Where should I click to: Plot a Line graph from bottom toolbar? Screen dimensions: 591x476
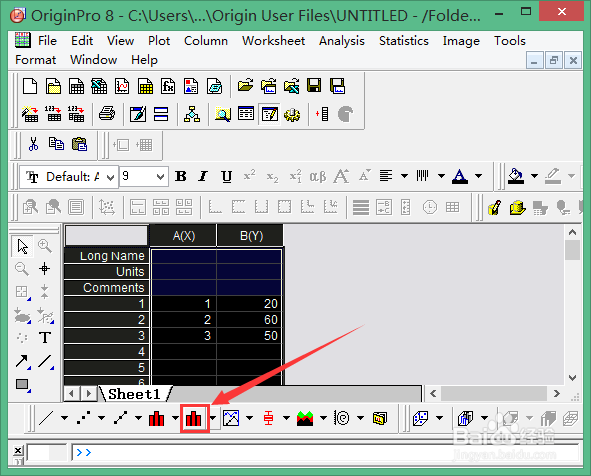pos(46,418)
